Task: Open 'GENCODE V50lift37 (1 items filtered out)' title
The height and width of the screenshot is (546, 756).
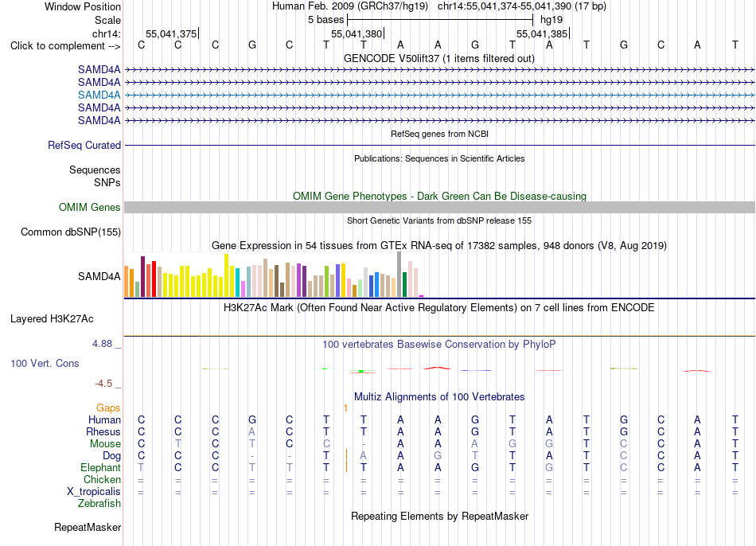Action: (439, 58)
